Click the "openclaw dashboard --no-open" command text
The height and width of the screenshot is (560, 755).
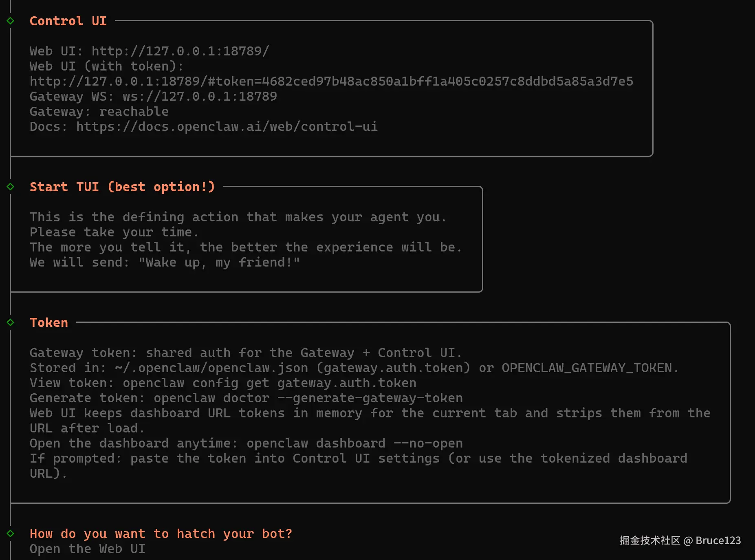354,443
